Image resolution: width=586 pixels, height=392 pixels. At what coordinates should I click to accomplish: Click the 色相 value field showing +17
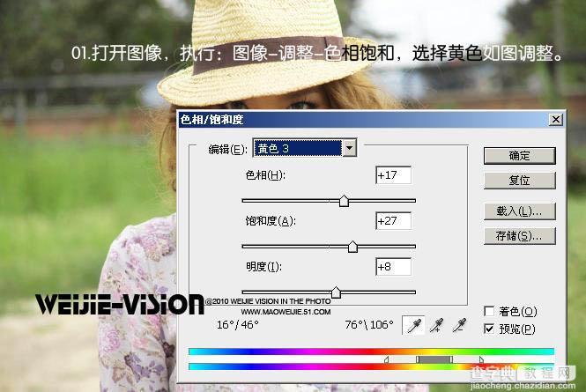pos(393,175)
